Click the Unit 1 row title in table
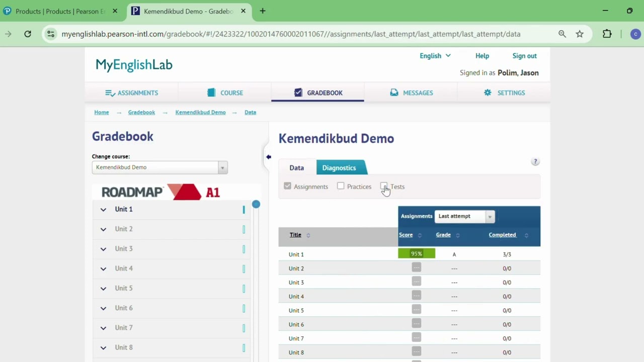Image resolution: width=644 pixels, height=362 pixels. coord(296,254)
